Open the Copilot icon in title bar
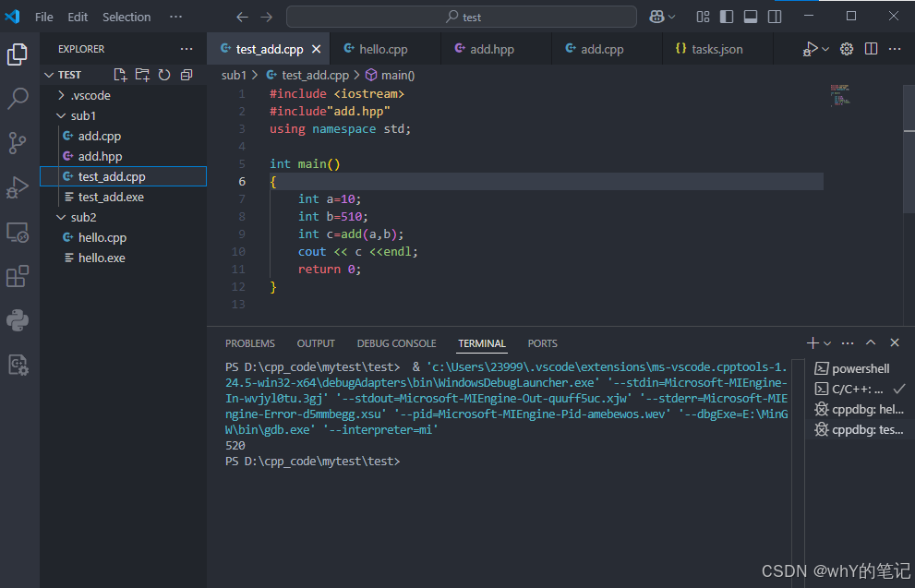The image size is (915, 588). click(x=657, y=17)
